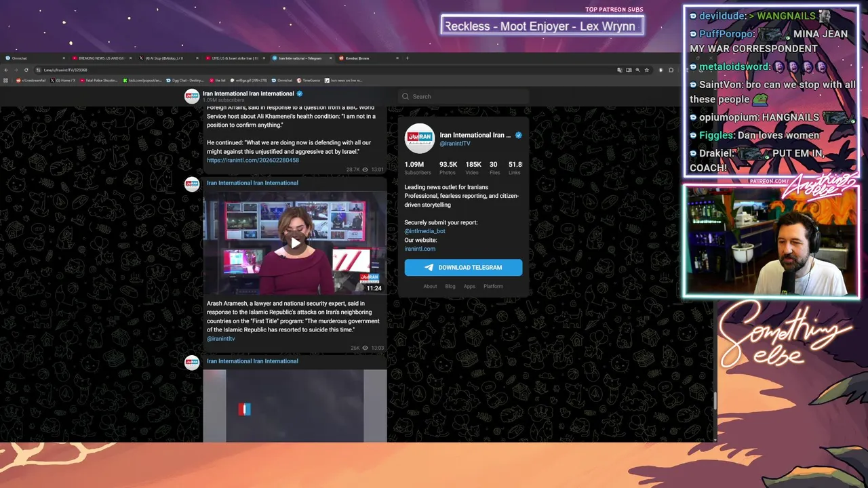Click the views eye icon on the 28.7K post
868x488 pixels.
pos(365,169)
